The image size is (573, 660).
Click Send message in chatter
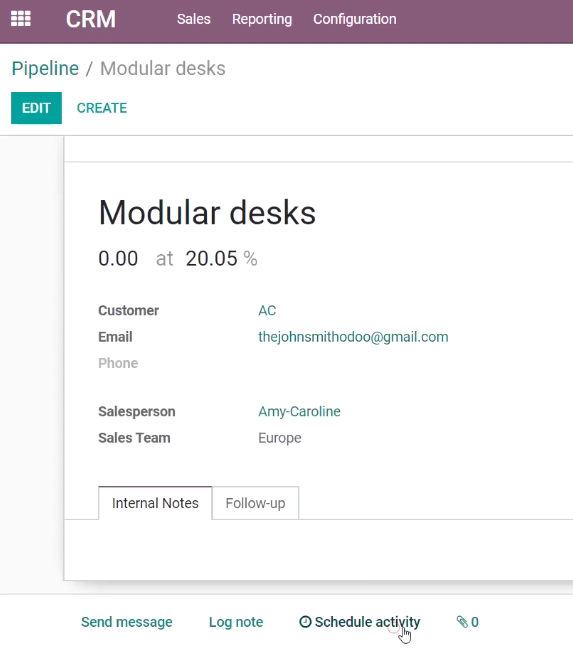coord(127,622)
